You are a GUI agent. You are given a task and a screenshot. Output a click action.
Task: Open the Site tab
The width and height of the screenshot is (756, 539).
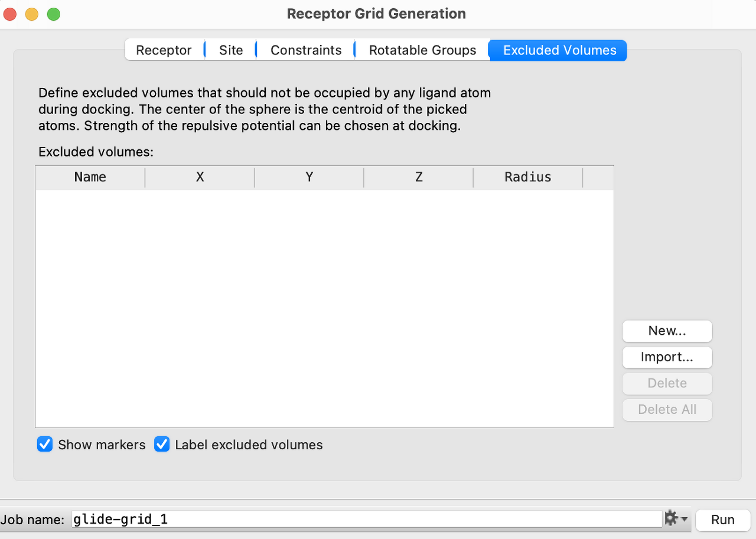(x=231, y=50)
